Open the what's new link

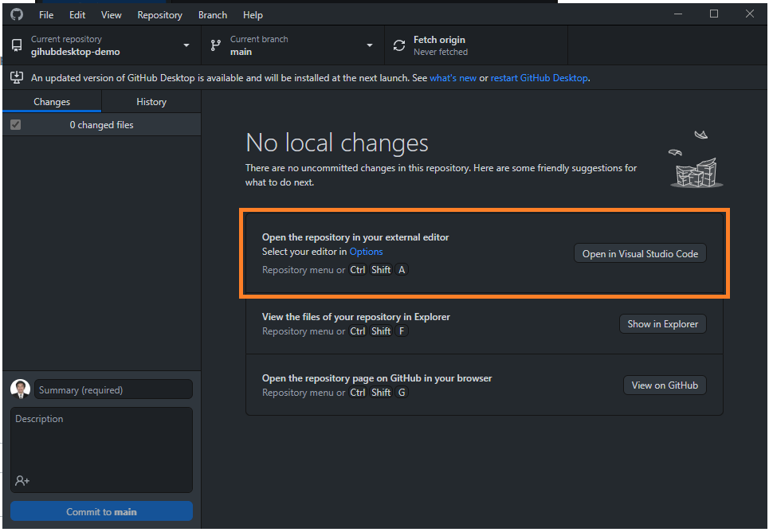(453, 78)
